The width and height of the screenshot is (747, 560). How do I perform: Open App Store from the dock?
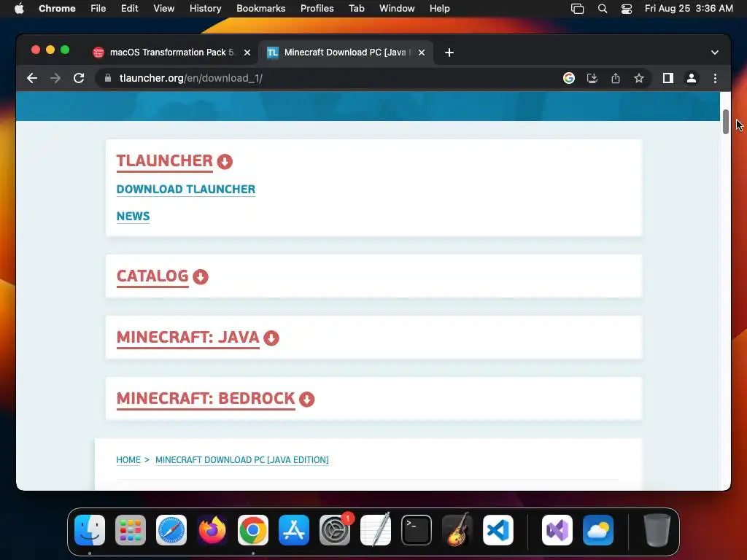[x=294, y=530]
